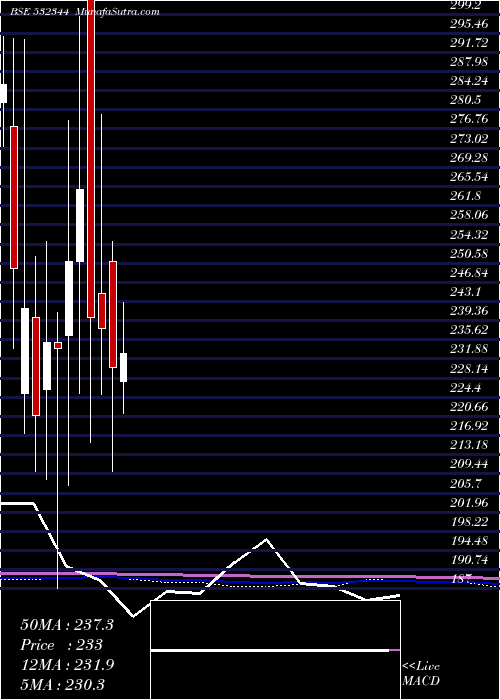Click the 5MA : 230.3 value
Image resolution: width=500 pixels, height=700 pixels.
point(62,684)
